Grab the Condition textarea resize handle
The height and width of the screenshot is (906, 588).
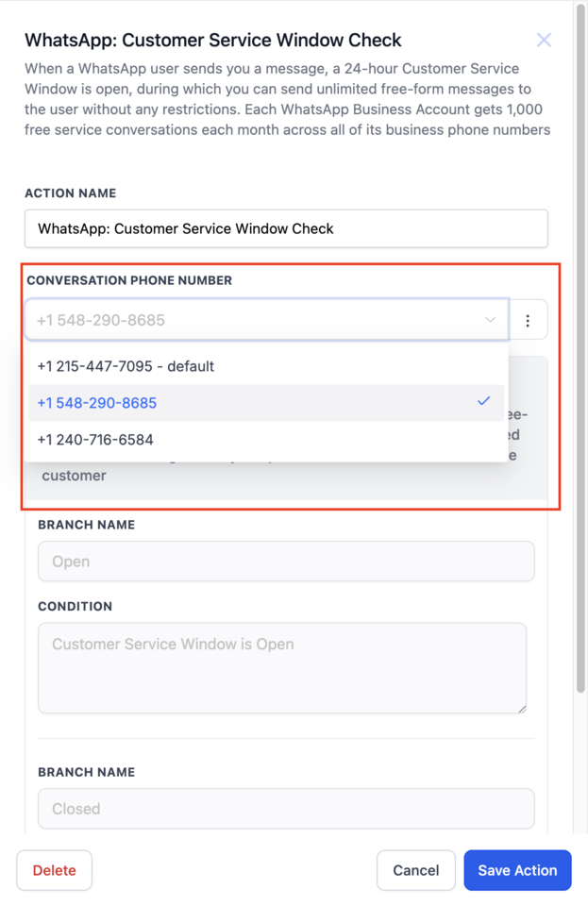(520, 707)
